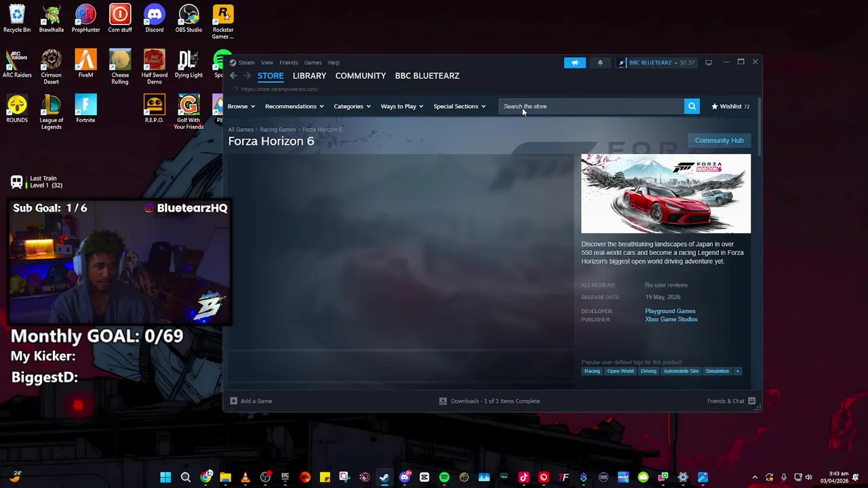The height and width of the screenshot is (488, 868).
Task: Select the R.E.P.O. desktop shortcut
Action: click(154, 108)
